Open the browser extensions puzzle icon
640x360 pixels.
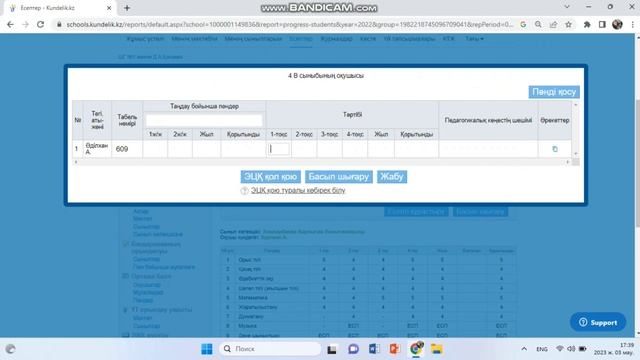[x=587, y=24]
